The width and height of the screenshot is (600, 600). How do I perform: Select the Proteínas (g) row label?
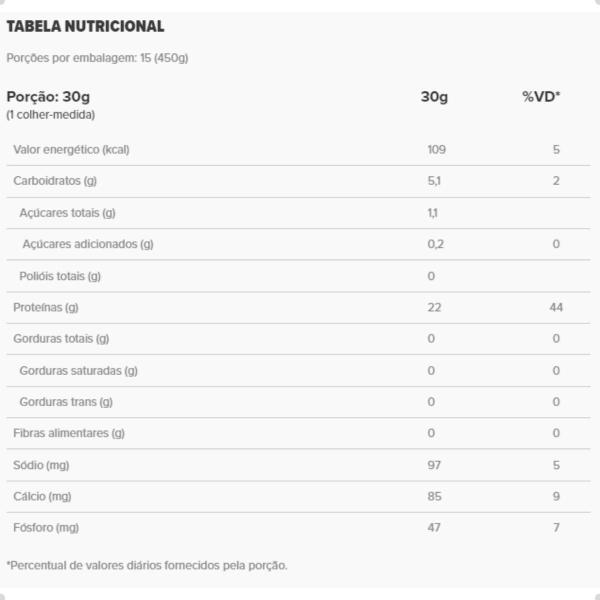46,307
